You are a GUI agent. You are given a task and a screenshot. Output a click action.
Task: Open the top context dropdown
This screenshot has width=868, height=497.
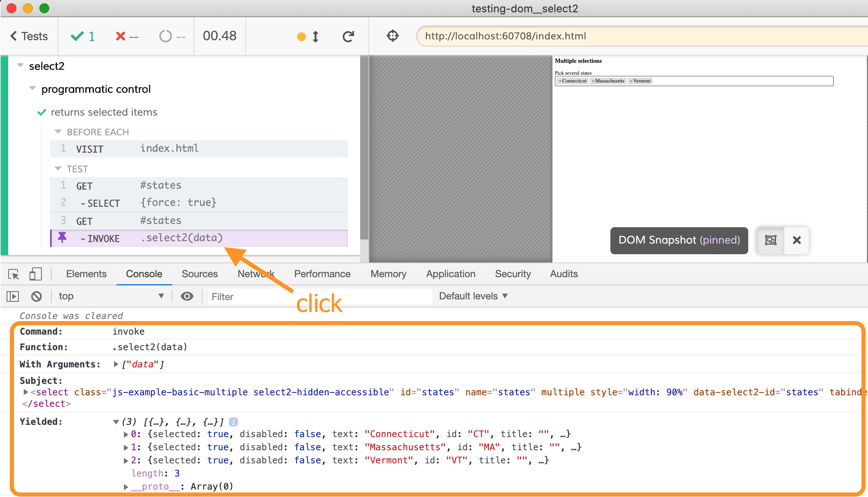pyautogui.click(x=111, y=296)
